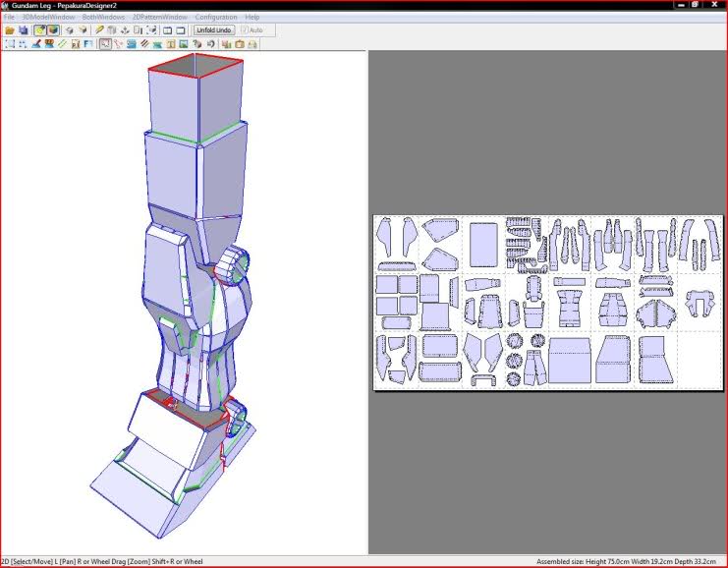
Task: Click the Open file folder icon
Action: (10, 30)
